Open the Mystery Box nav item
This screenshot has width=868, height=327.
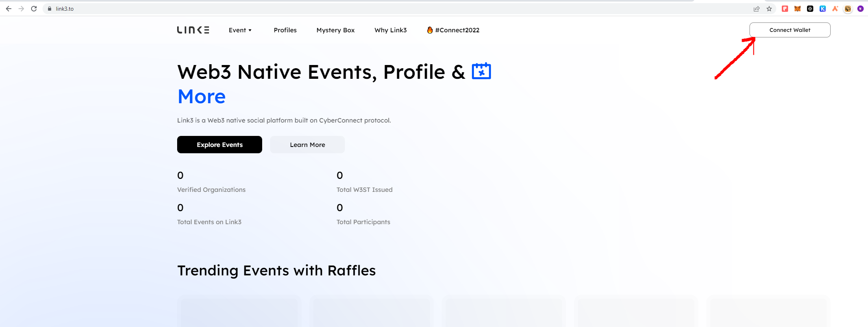pyautogui.click(x=335, y=30)
